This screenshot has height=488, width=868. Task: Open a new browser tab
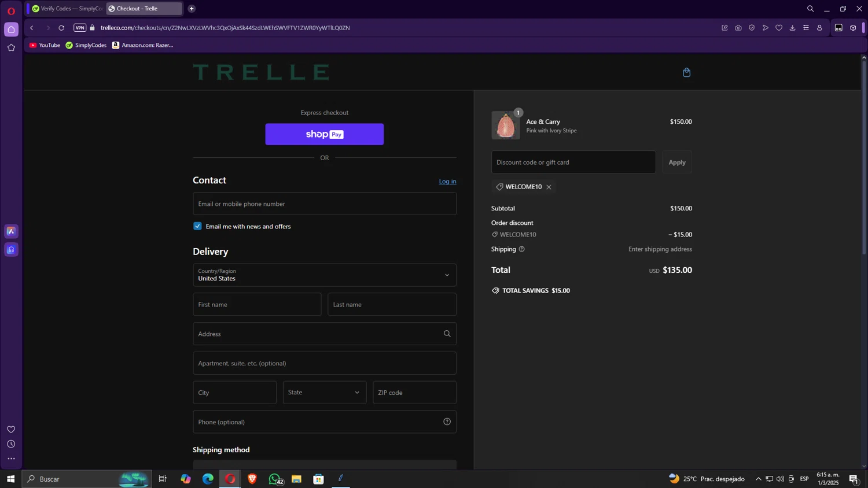(192, 9)
